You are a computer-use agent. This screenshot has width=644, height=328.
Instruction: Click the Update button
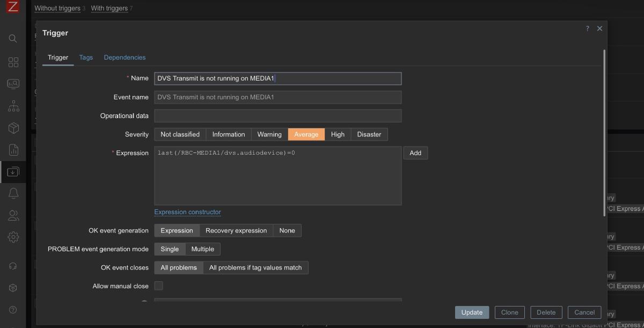[x=472, y=312]
